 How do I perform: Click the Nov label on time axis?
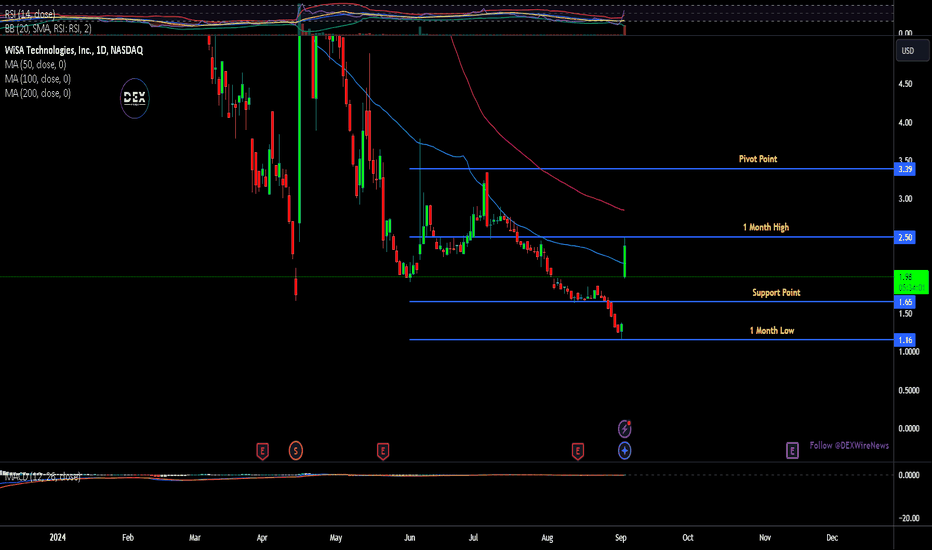tap(765, 538)
